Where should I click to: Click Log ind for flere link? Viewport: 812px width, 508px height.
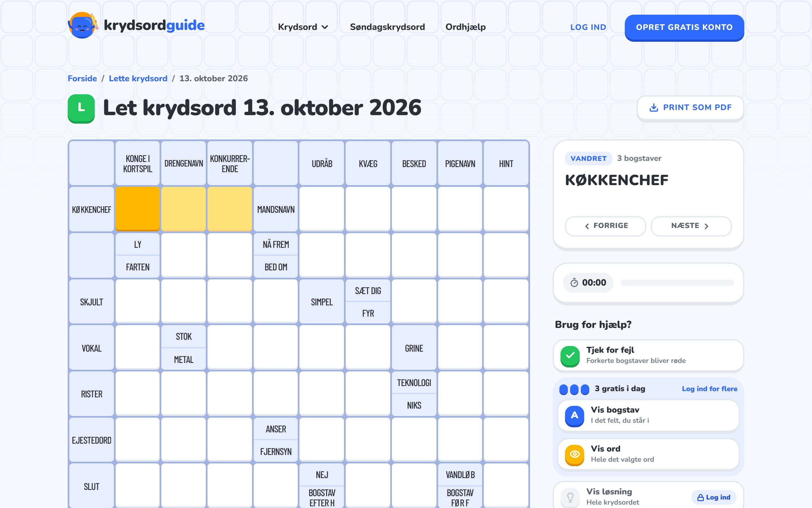pyautogui.click(x=709, y=389)
